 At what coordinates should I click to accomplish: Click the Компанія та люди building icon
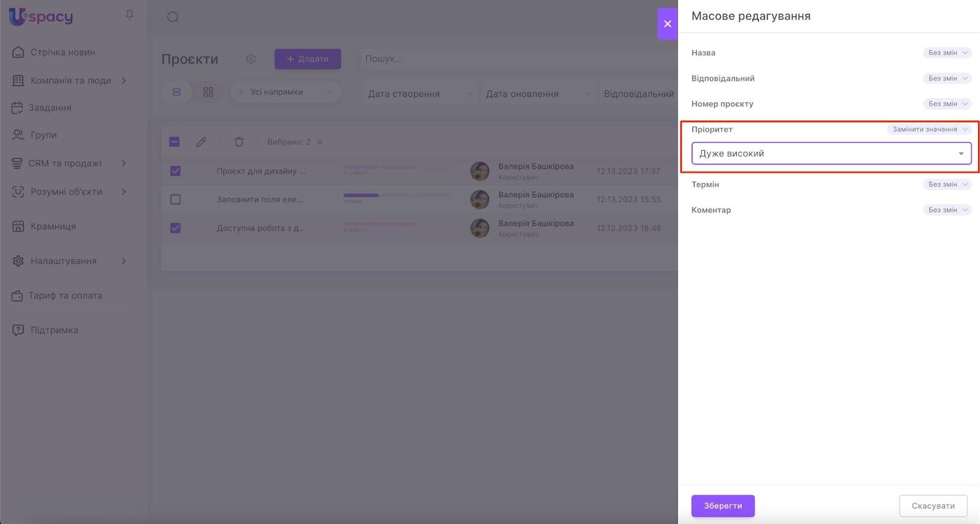(18, 80)
